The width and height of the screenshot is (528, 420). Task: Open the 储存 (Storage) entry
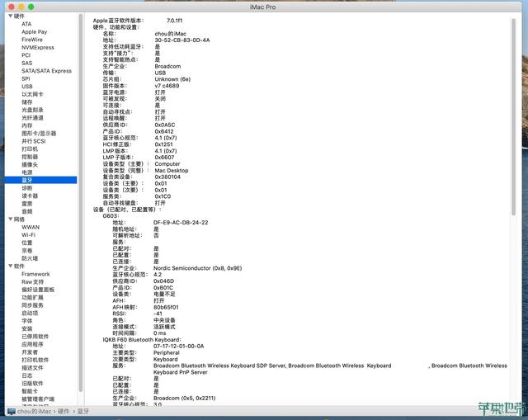(x=27, y=102)
